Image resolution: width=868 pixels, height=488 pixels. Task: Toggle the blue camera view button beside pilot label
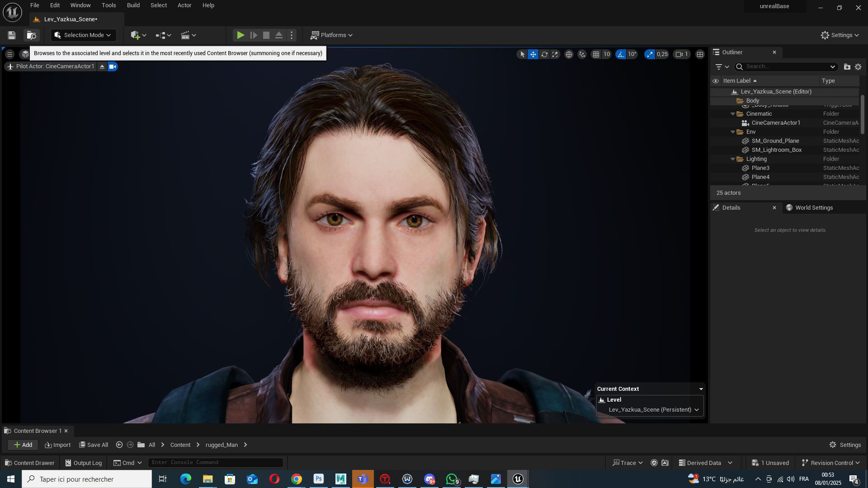click(113, 67)
